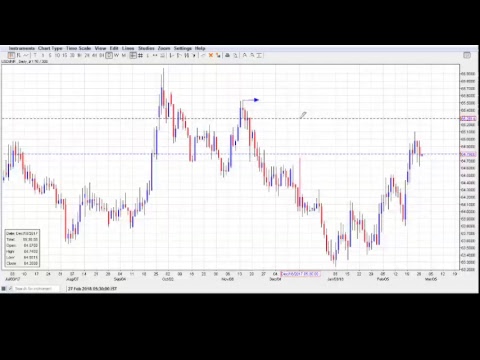
Task: Select the Monthly (M) time scale button
Action: coord(124,55)
